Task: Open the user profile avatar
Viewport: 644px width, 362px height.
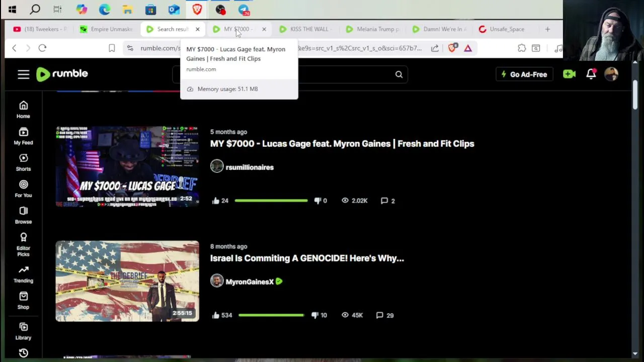Action: (x=611, y=74)
